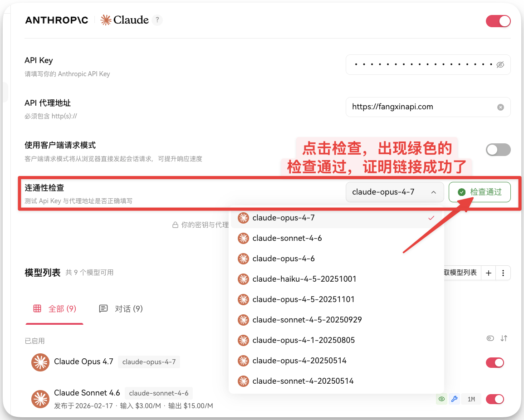Select claude-opus-4-20250514 option
This screenshot has width=524, height=420.
tap(336, 361)
